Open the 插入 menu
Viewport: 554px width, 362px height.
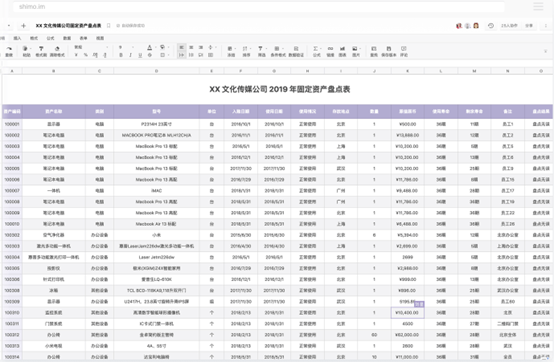tap(17, 38)
